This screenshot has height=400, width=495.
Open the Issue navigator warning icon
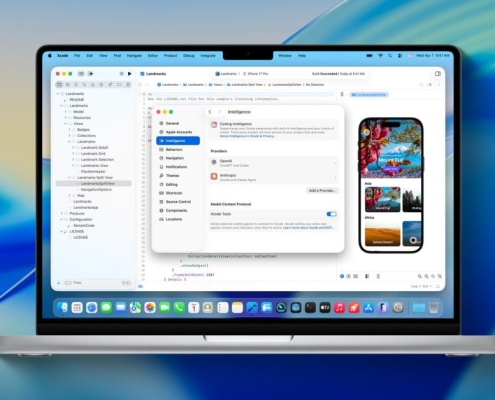pos(93,85)
